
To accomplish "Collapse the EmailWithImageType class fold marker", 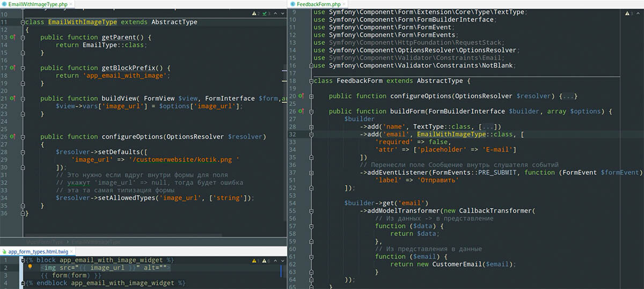I will (x=23, y=23).
